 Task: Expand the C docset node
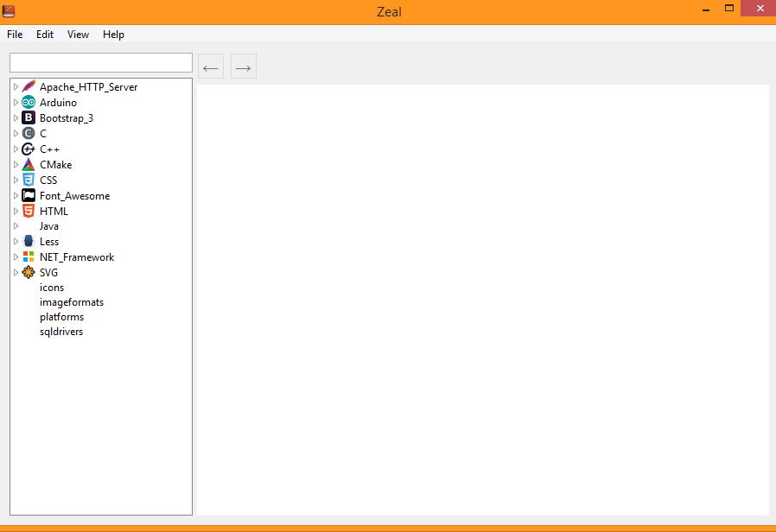(x=16, y=134)
